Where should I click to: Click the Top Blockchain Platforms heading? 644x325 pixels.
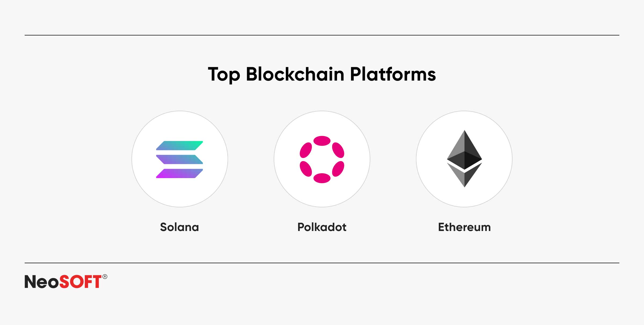(322, 74)
